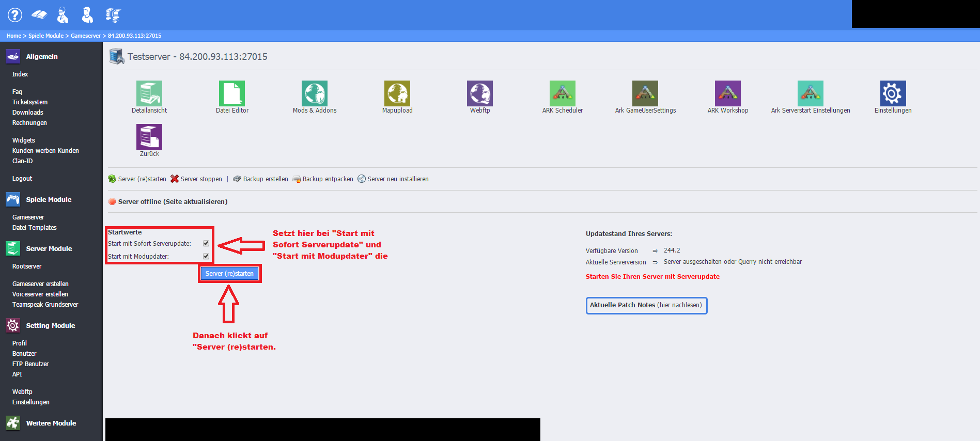The width and height of the screenshot is (980, 441).
Task: Go back via the Zurück icon
Action: (x=149, y=137)
